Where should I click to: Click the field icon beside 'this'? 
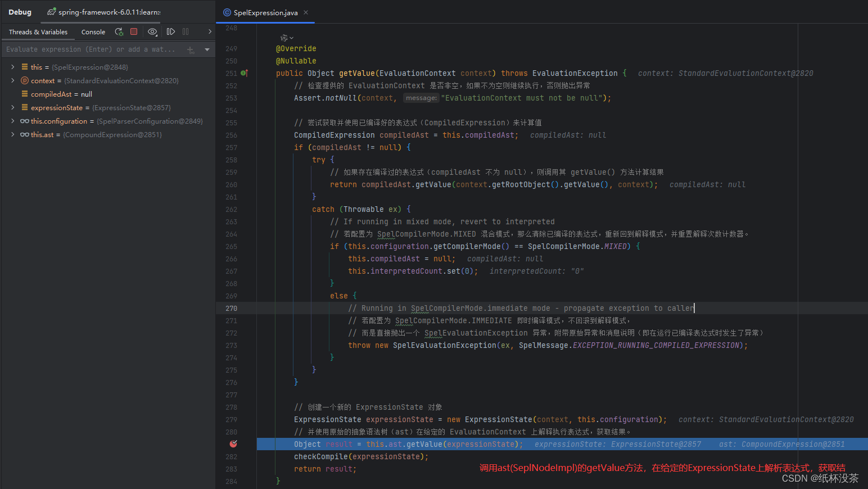[25, 67]
